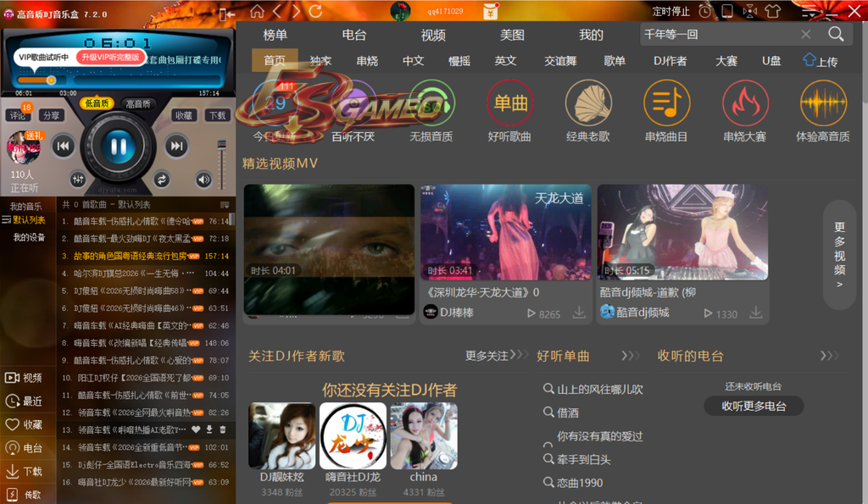Open 收藏 favorites in the left sidebar

[23, 425]
